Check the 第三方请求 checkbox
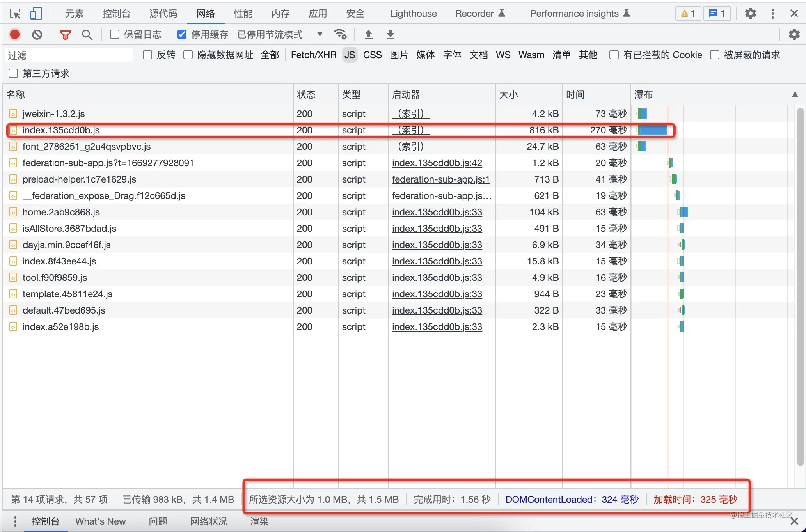806x532 pixels. pos(13,73)
